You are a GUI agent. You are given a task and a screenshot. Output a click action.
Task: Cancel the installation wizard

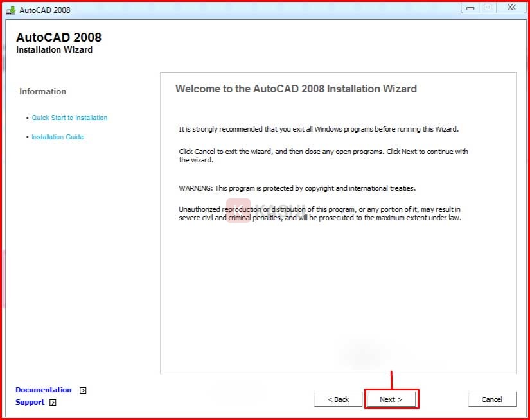[492, 399]
